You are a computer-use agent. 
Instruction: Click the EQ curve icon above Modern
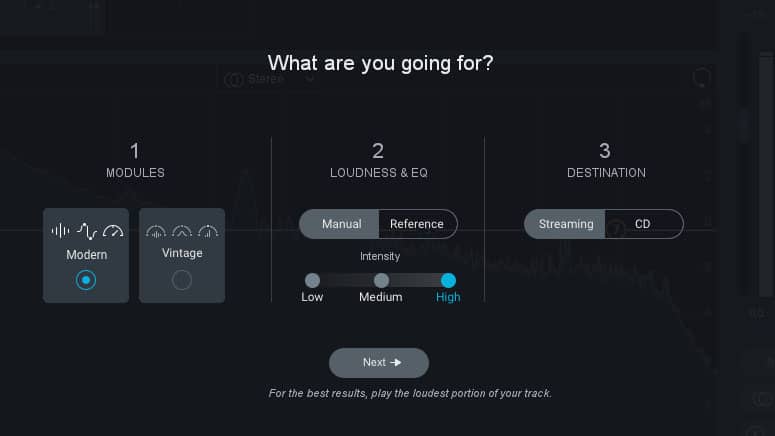[x=87, y=231]
